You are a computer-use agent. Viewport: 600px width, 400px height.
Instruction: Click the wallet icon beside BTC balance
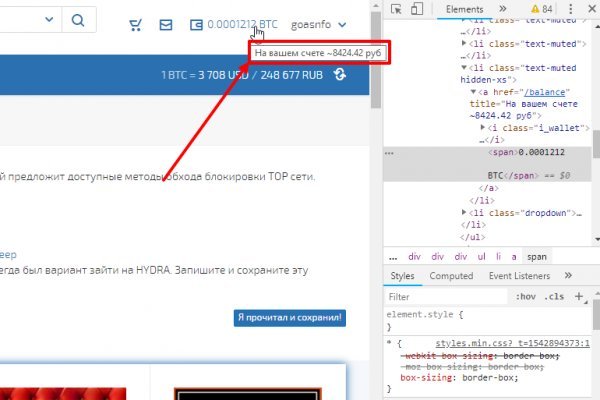[196, 24]
